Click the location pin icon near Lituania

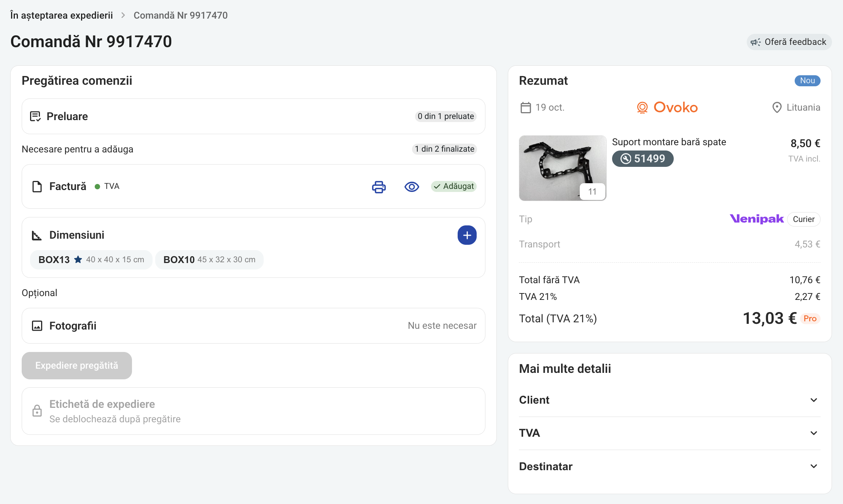pos(777,108)
